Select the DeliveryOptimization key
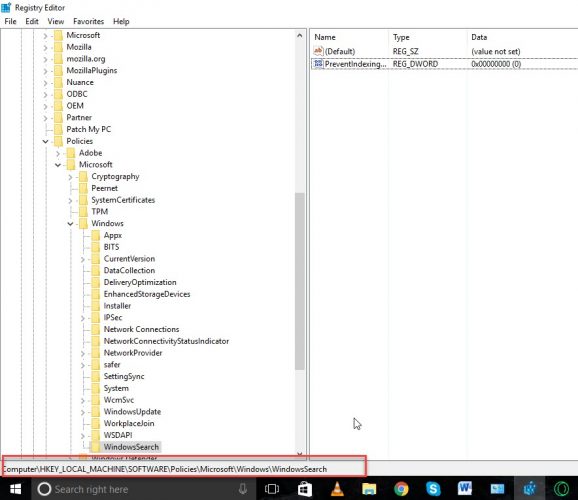The width and height of the screenshot is (578, 500). (x=140, y=282)
